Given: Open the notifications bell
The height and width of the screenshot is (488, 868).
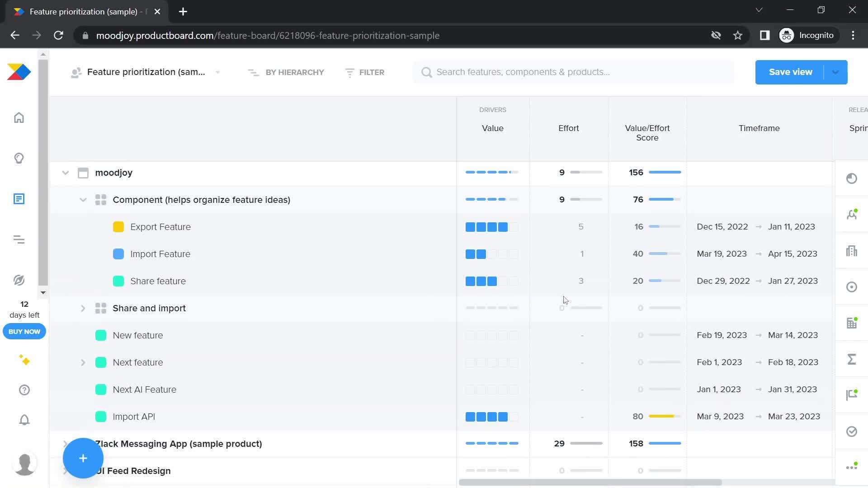Looking at the screenshot, I should [24, 420].
